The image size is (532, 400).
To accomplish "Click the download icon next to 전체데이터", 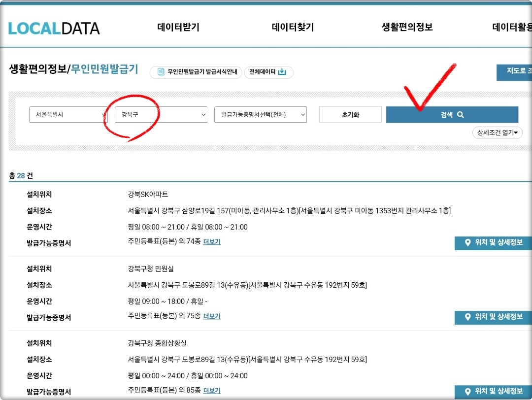I will coord(282,71).
